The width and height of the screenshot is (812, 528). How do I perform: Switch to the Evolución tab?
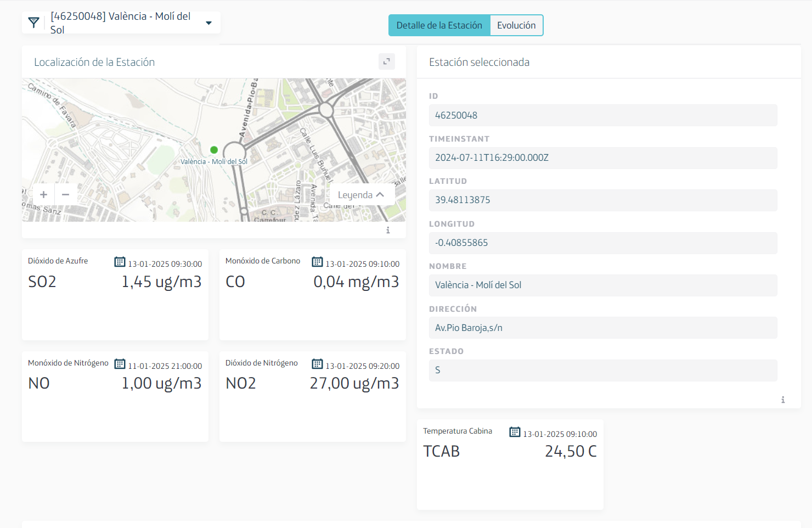click(516, 25)
